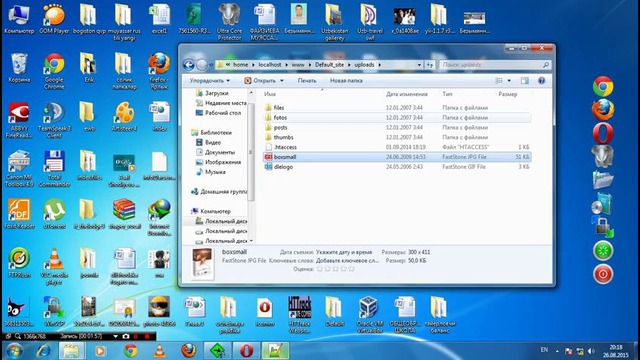Click the camera snapshot icon on recorder bar
The height and width of the screenshot is (360, 640).
126,336
